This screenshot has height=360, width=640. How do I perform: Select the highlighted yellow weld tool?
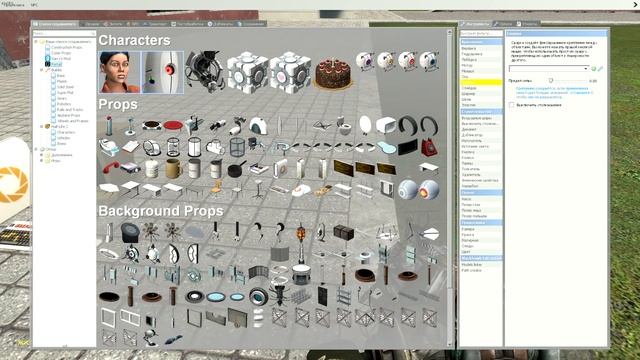pos(481,82)
